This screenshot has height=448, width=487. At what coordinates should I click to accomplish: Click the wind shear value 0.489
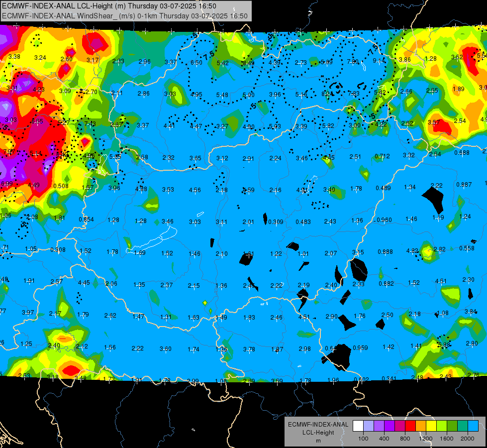click(383, 188)
